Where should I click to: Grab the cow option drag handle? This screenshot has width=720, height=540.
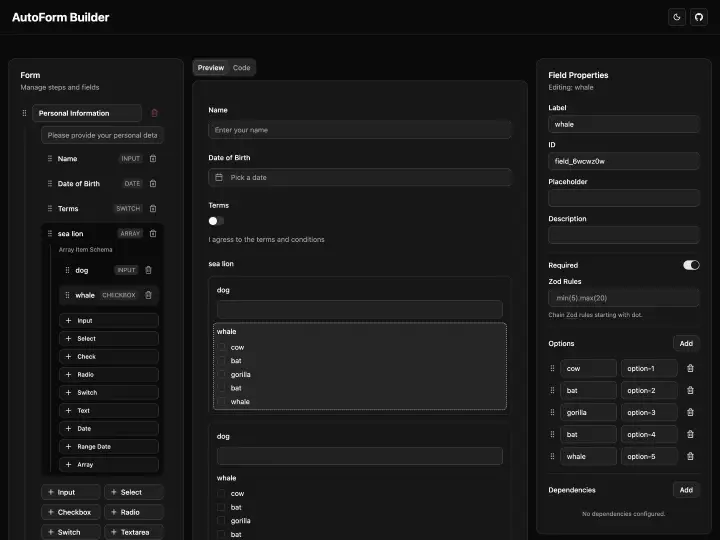point(552,368)
